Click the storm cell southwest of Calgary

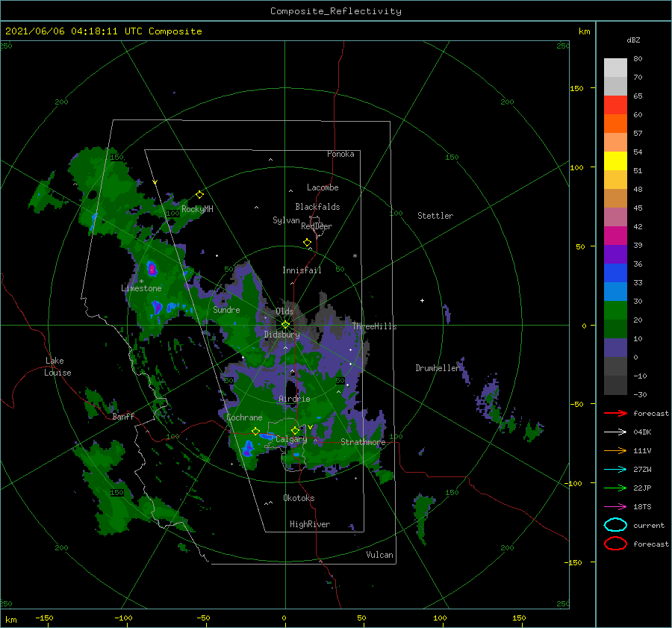click(248, 448)
